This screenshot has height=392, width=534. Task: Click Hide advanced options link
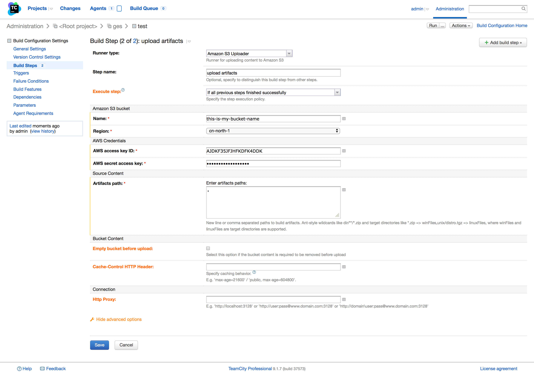click(x=119, y=319)
